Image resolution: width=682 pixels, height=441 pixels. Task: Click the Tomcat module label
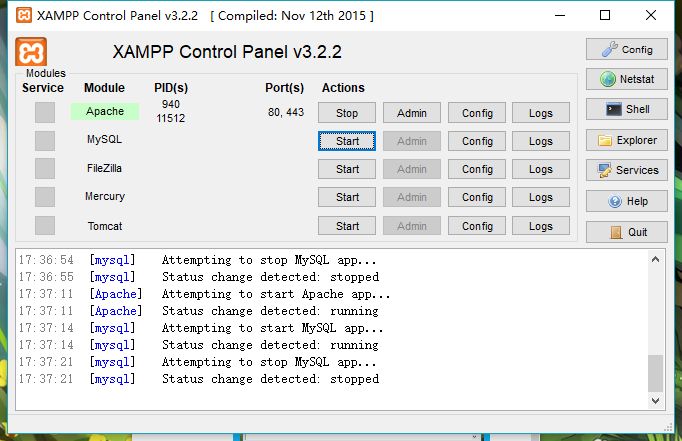[x=105, y=226]
